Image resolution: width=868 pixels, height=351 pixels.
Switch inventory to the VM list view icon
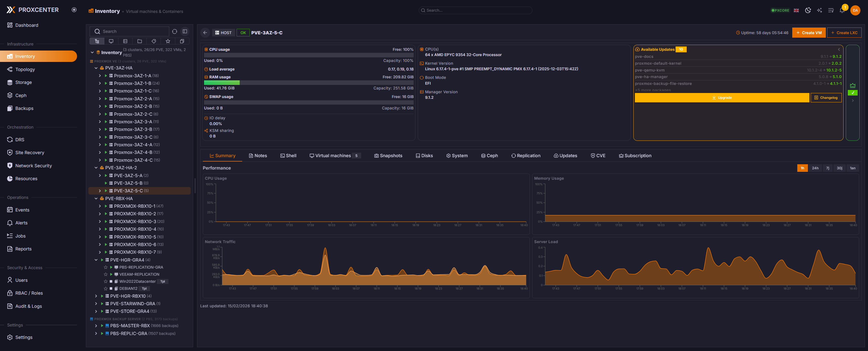tap(111, 41)
